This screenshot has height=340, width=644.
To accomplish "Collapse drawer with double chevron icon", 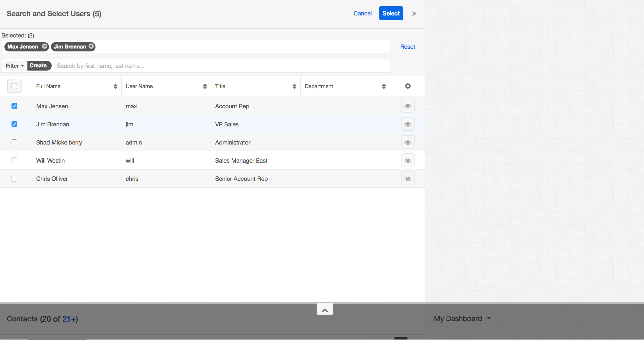I will coord(414,13).
